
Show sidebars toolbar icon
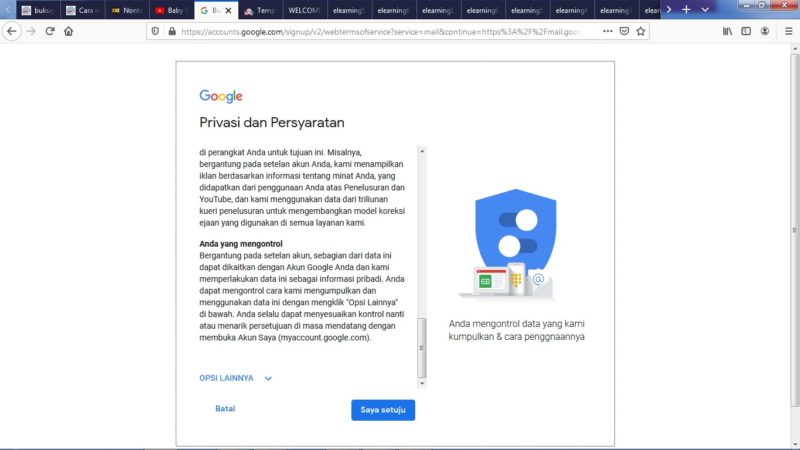pyautogui.click(x=746, y=31)
